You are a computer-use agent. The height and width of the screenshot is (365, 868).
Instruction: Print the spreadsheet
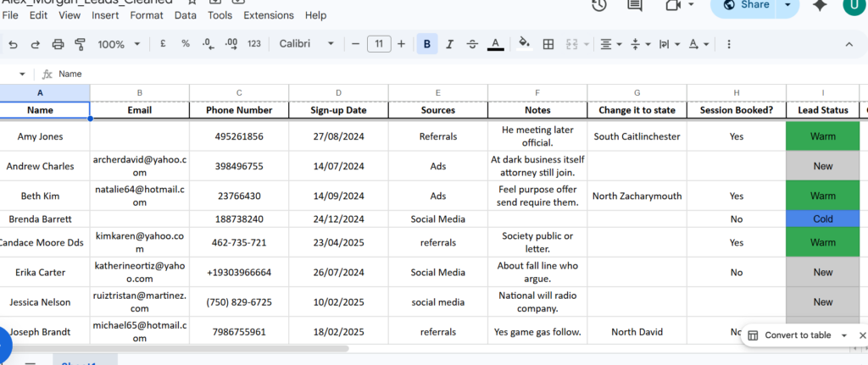(58, 44)
